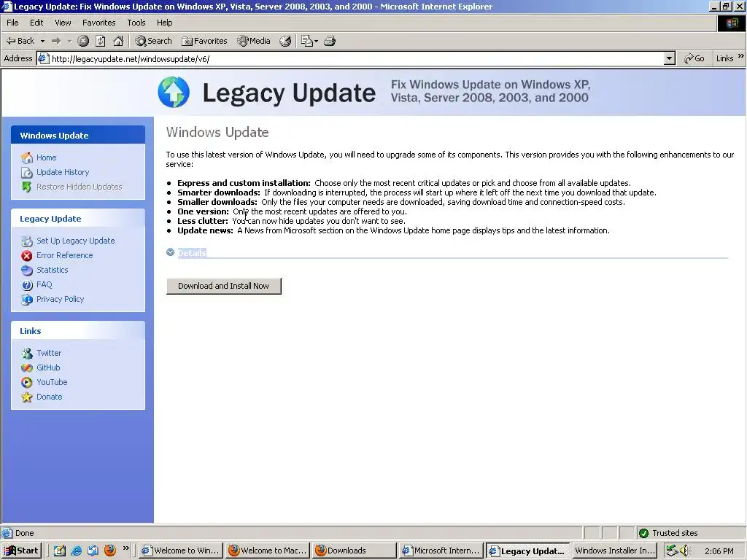
Task: Click the Trusted sites status indicator
Action: point(670,533)
